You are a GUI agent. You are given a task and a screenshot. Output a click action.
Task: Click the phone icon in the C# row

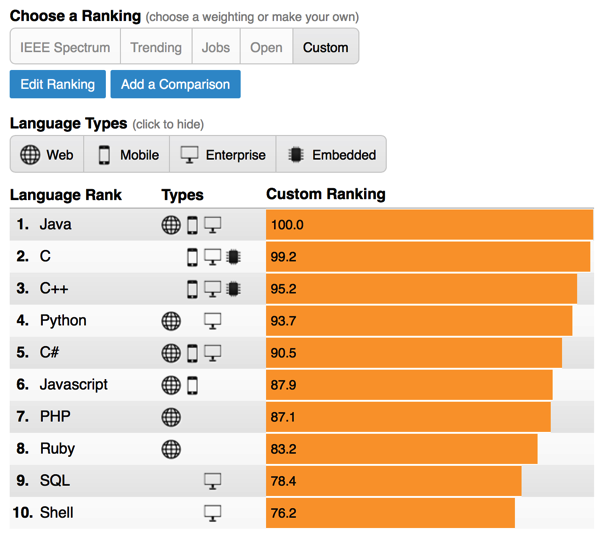192,353
